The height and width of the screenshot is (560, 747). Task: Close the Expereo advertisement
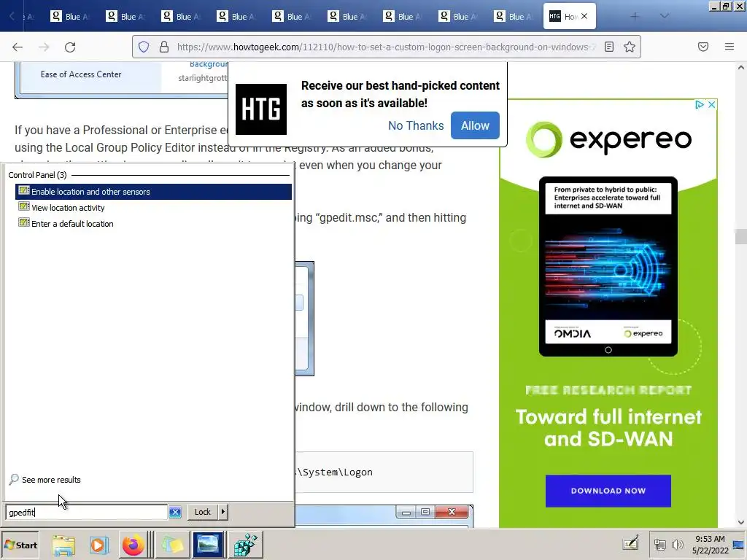coord(711,104)
